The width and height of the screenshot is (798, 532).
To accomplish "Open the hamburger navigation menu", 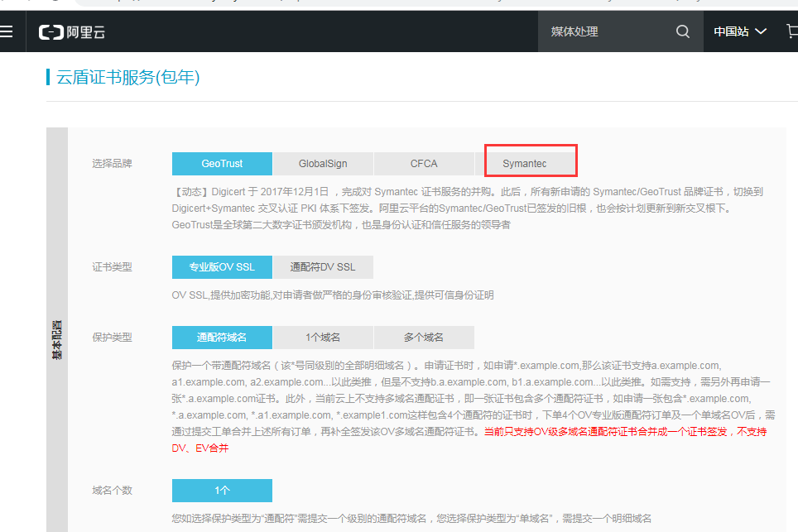I will pyautogui.click(x=7, y=31).
